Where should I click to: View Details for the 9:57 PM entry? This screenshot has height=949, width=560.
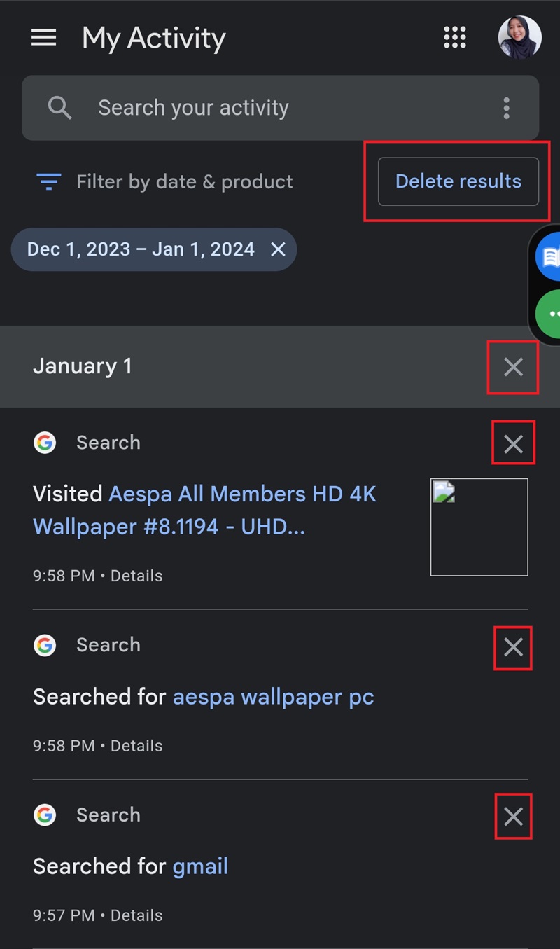pos(136,915)
